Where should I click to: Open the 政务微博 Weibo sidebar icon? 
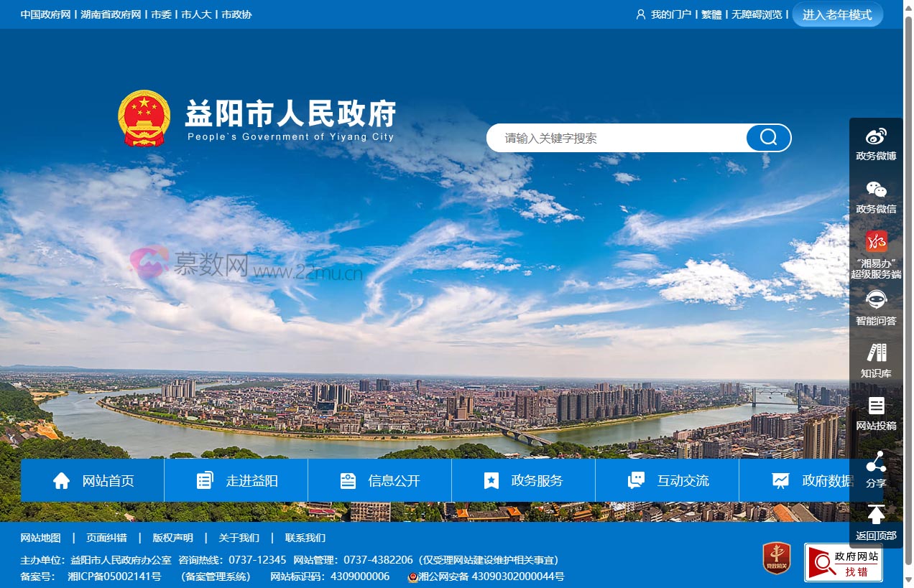pos(876,144)
